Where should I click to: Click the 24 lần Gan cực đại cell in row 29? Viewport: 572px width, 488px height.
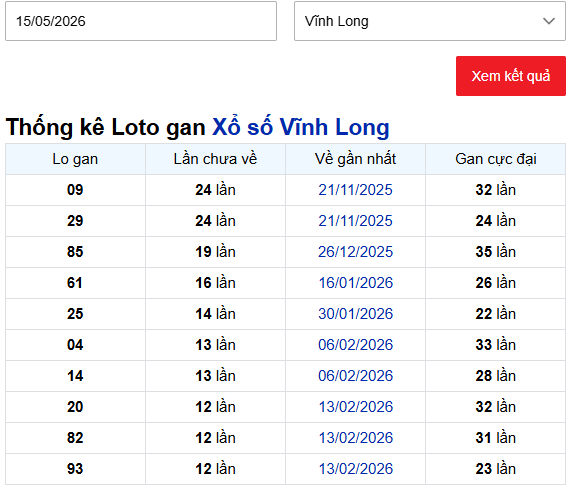coord(495,221)
